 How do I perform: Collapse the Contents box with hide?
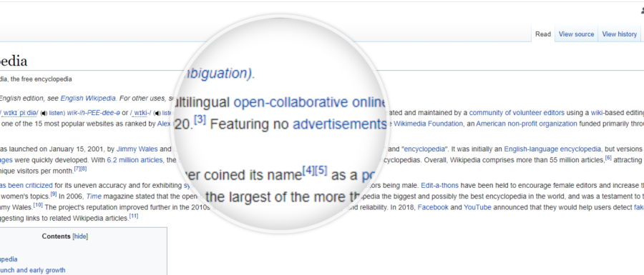(x=80, y=236)
